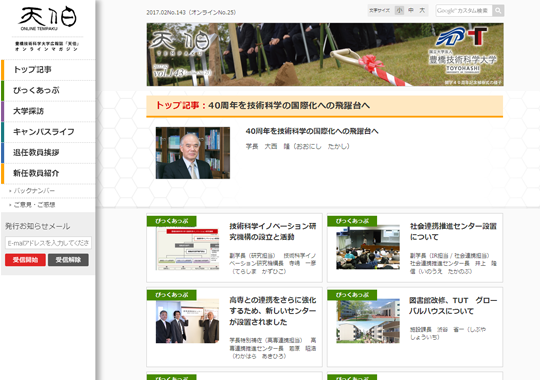
Task: Click the 学長 大西 隆 author text
Action: click(x=298, y=146)
